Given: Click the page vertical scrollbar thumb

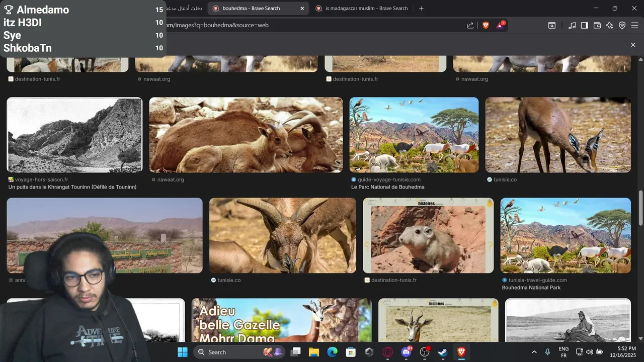Looking at the screenshot, I should (640, 208).
